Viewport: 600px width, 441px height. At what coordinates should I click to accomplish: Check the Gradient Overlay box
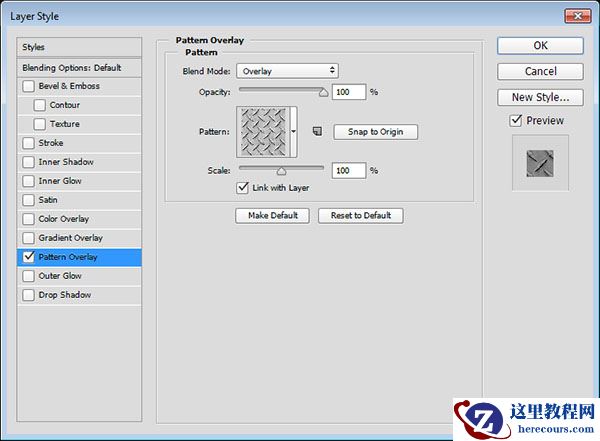[x=28, y=238]
